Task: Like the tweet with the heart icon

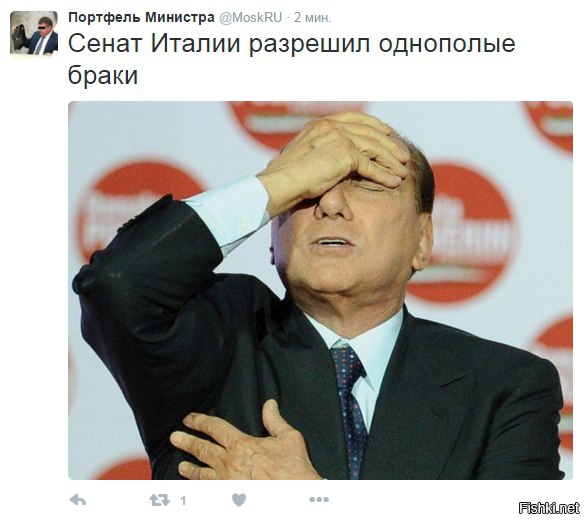Action: pos(239,500)
